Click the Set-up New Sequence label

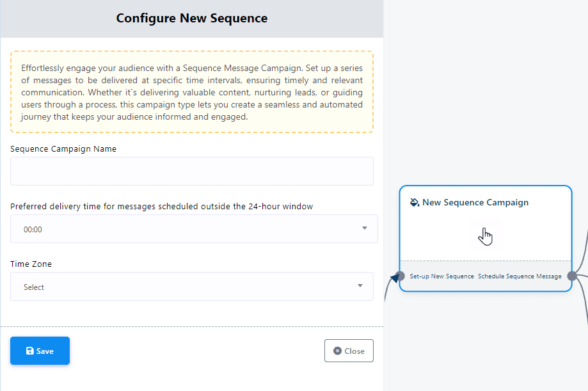[441, 276]
